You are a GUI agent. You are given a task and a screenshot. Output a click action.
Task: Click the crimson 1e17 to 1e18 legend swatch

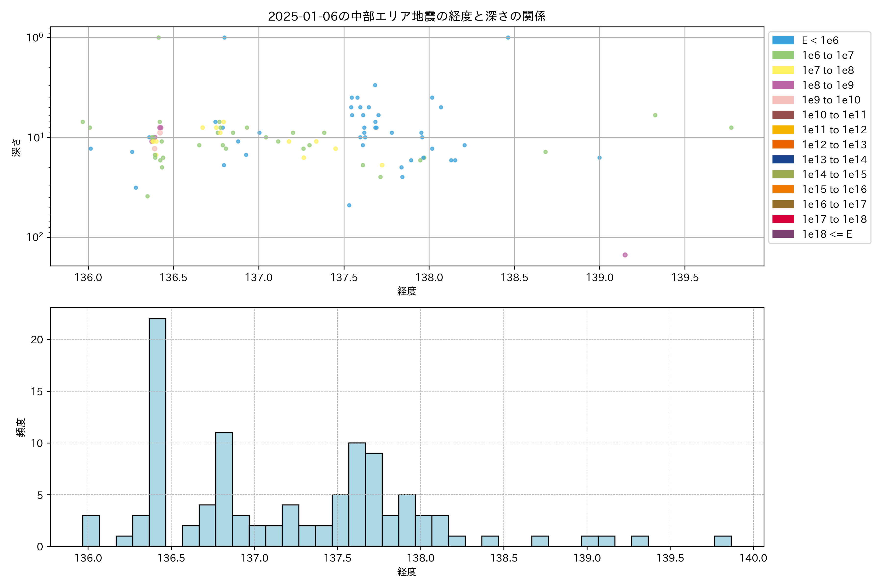point(783,219)
